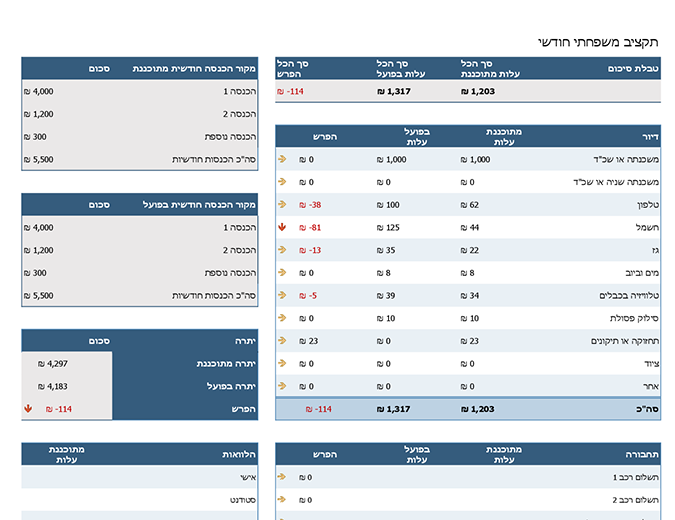Select the difference ₪ -38 in the טלפון row
675x520 pixels.
pos(310,205)
